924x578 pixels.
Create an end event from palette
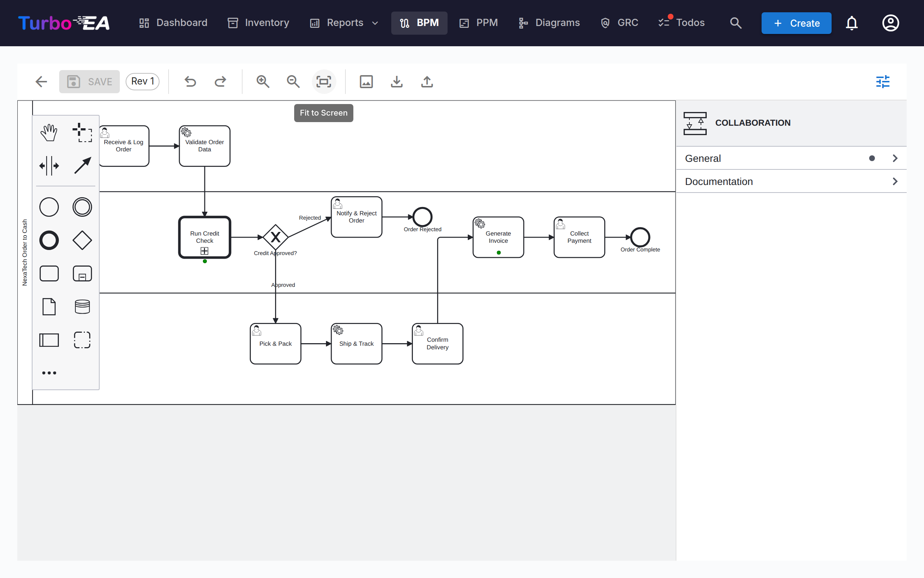click(x=49, y=241)
